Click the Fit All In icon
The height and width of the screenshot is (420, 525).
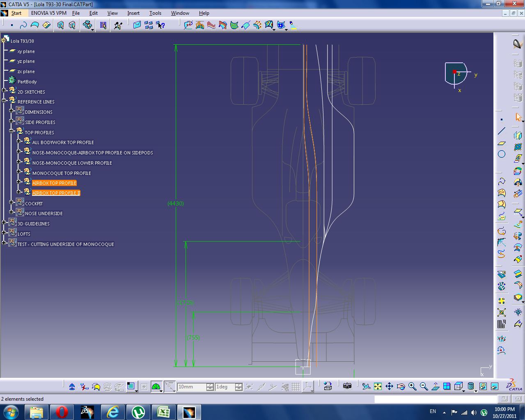378,386
